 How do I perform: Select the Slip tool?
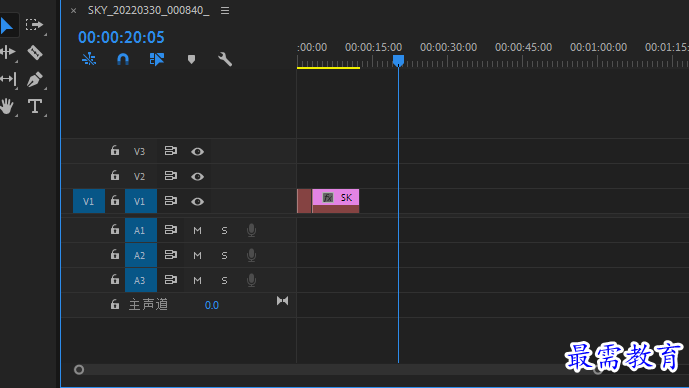[8, 79]
